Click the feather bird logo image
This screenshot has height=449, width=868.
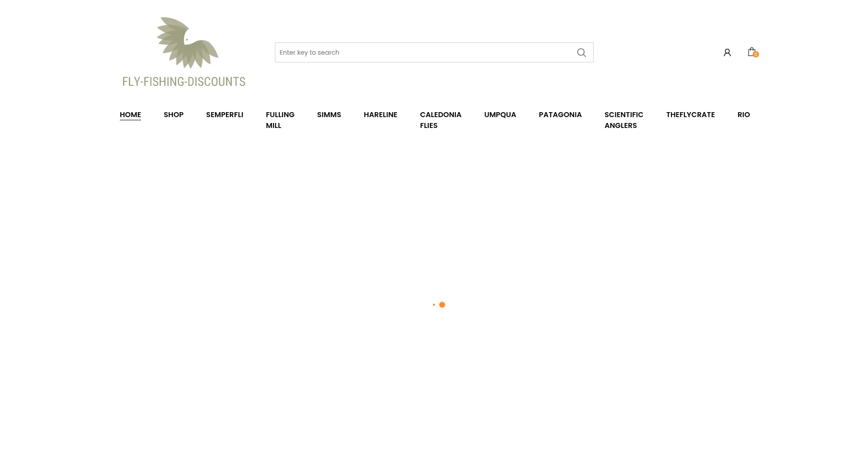[187, 43]
